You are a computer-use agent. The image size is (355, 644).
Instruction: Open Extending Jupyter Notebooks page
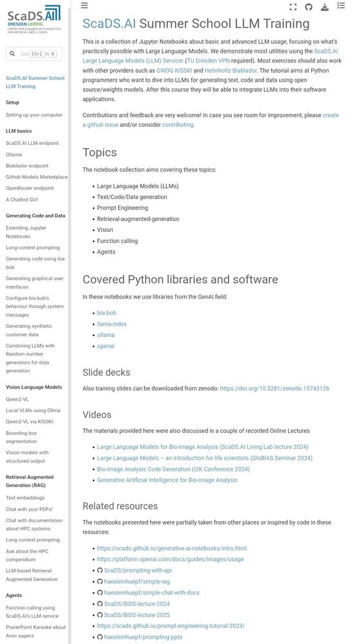tap(26, 232)
